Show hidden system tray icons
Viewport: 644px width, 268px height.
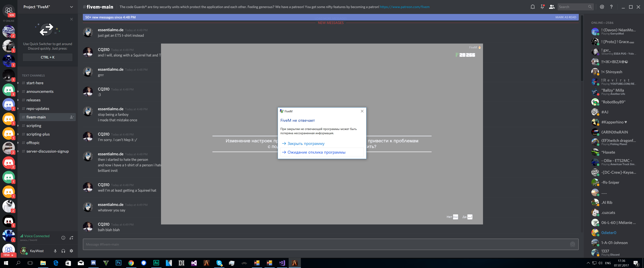click(x=588, y=263)
